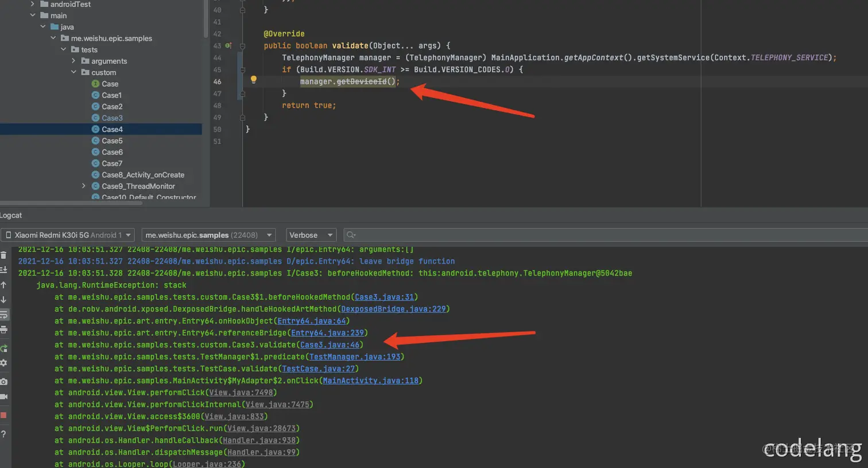Expand the arguments package arrow
This screenshot has width=868, height=468.
coord(73,61)
